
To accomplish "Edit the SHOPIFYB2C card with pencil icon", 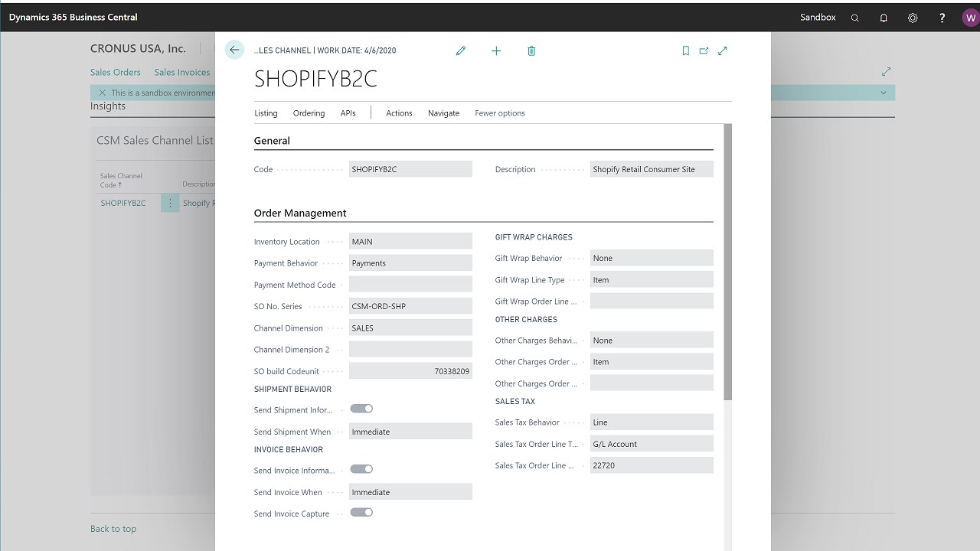I will pyautogui.click(x=461, y=51).
